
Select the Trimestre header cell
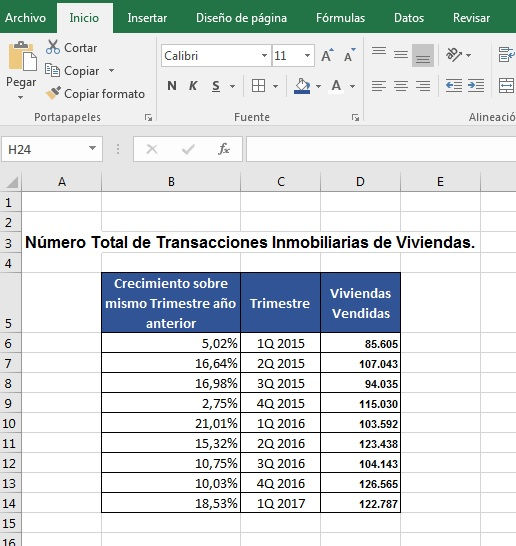click(x=281, y=303)
